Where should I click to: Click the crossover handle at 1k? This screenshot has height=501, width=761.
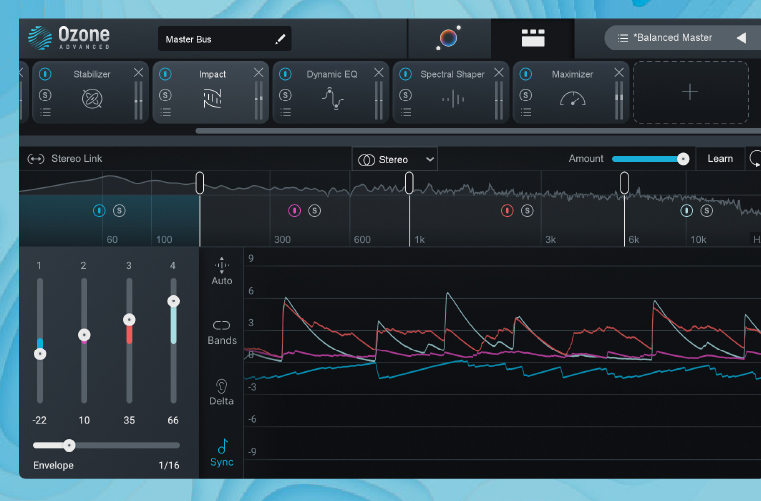(409, 183)
